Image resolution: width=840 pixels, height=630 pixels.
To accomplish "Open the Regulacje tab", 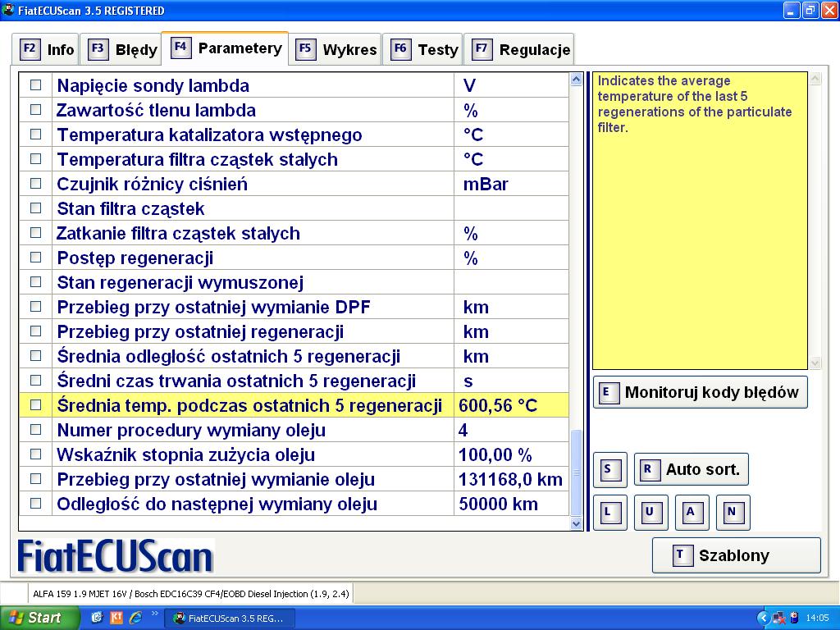I will coord(519,49).
